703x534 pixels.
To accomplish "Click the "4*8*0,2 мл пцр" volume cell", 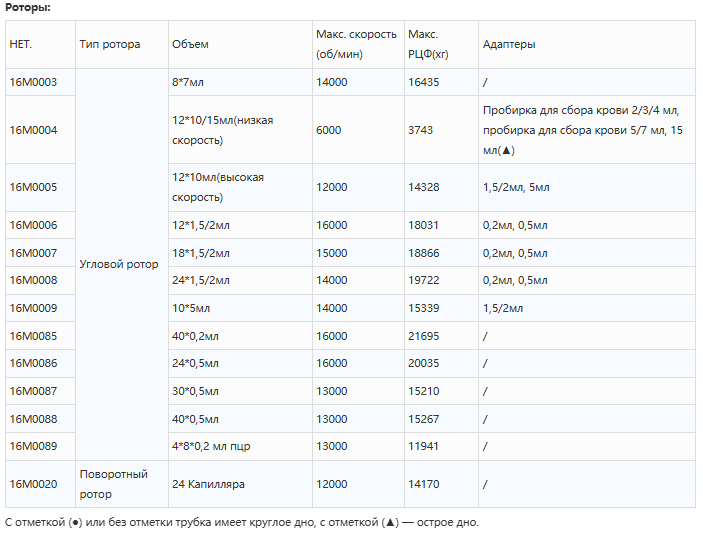I will pyautogui.click(x=211, y=446).
